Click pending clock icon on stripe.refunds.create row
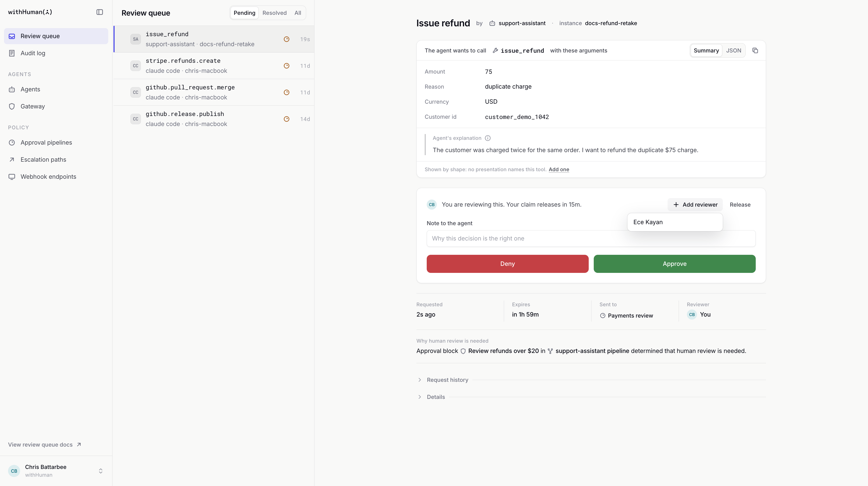 [286, 66]
